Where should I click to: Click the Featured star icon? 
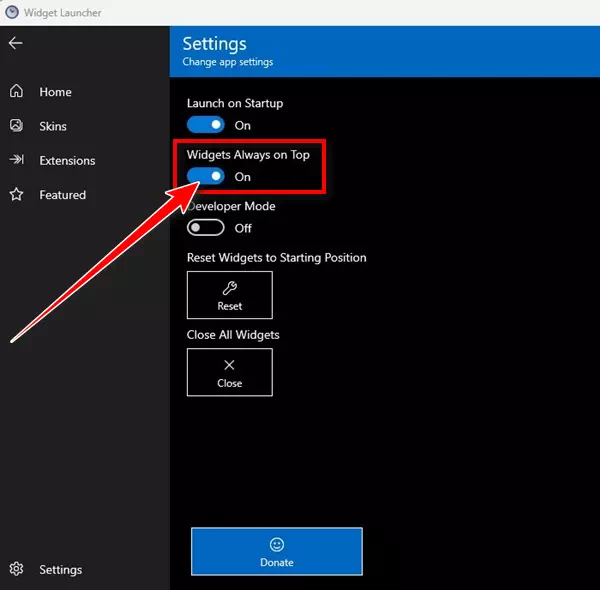pos(16,194)
